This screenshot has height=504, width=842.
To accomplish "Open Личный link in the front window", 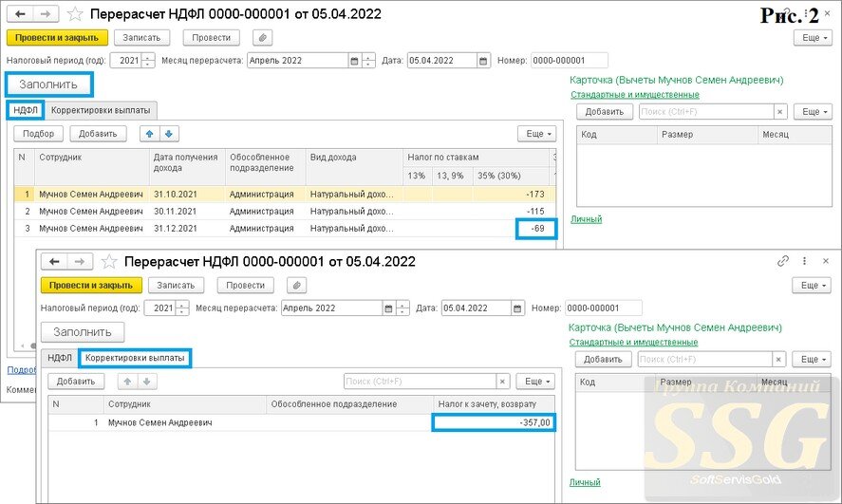I will tap(585, 482).
